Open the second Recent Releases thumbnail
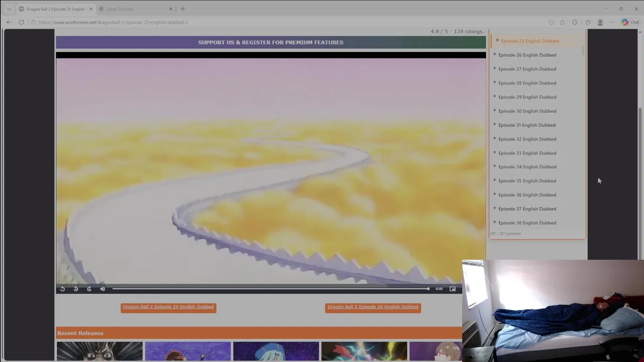 pos(188,351)
